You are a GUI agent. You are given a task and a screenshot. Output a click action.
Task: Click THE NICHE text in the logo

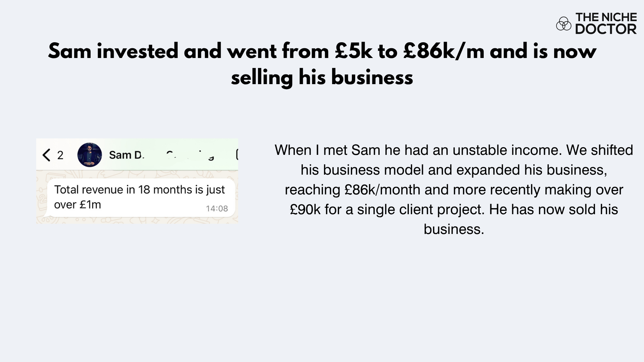pyautogui.click(x=606, y=17)
